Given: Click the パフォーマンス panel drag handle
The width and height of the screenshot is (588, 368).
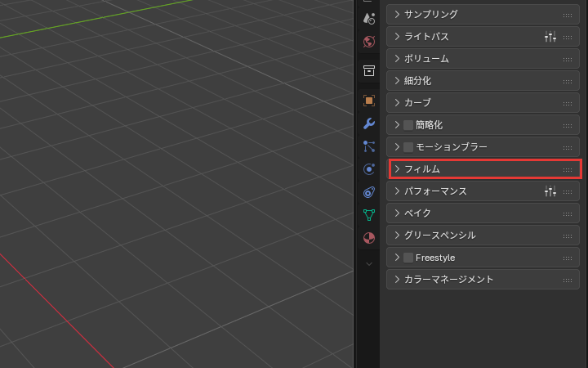Looking at the screenshot, I should coord(568,192).
